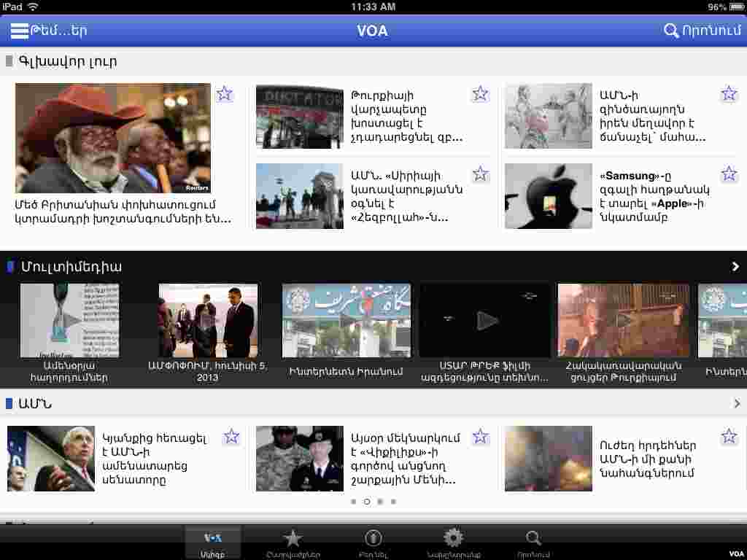The height and width of the screenshot is (560, 747).
Task: Tap the search magnifier in the header
Action: [x=671, y=31]
